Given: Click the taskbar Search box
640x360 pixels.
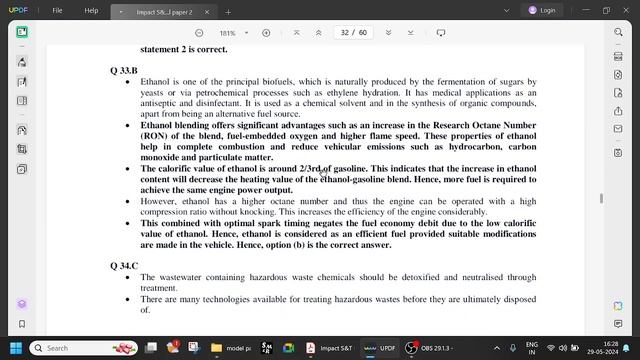Looking at the screenshot, I should click(84, 348).
